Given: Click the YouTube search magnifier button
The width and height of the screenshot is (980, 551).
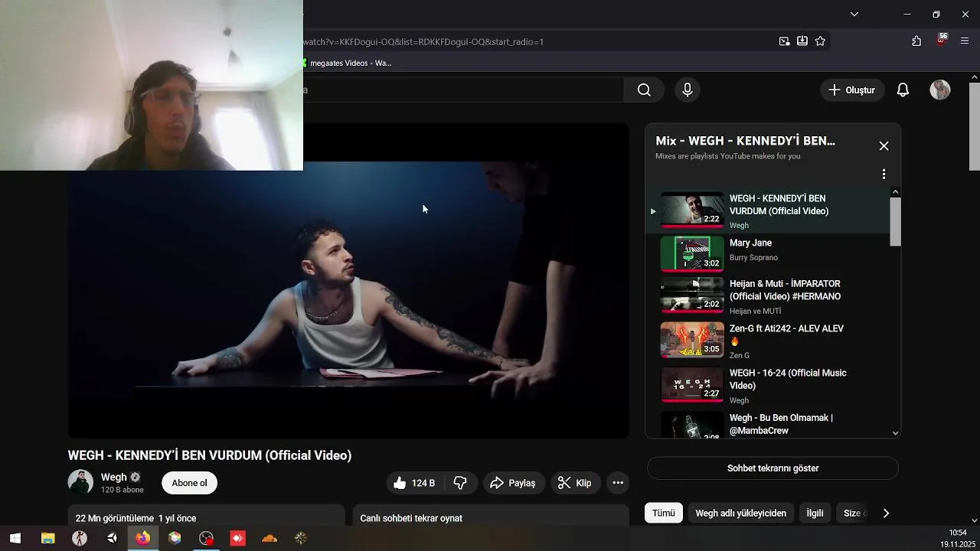Looking at the screenshot, I should (644, 90).
